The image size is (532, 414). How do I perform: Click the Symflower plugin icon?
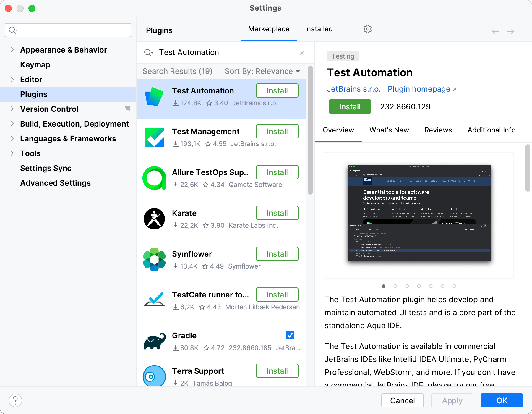click(x=154, y=260)
